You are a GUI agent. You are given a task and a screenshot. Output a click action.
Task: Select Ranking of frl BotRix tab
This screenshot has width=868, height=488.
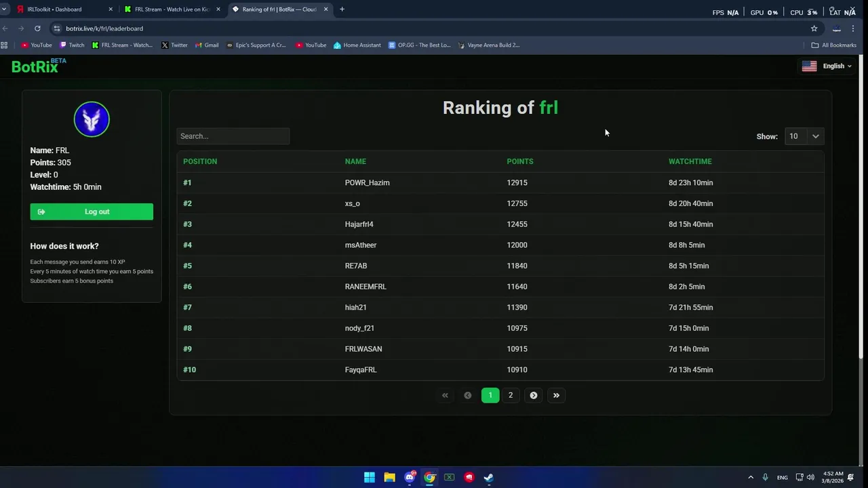pyautogui.click(x=279, y=9)
